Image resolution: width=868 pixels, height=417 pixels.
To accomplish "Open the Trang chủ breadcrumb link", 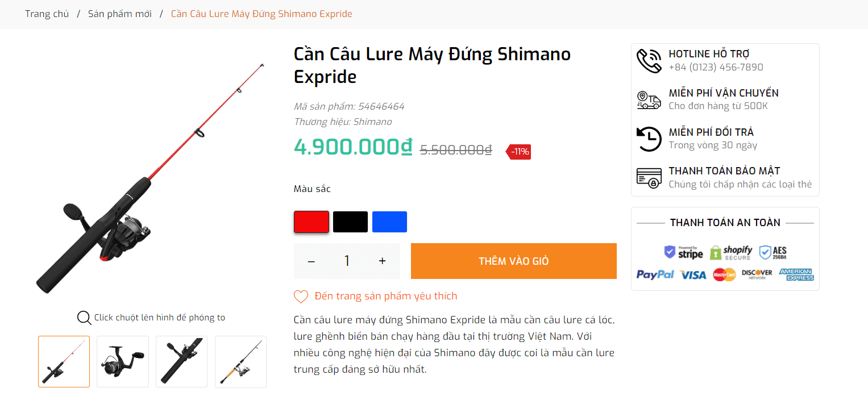I will [x=47, y=13].
